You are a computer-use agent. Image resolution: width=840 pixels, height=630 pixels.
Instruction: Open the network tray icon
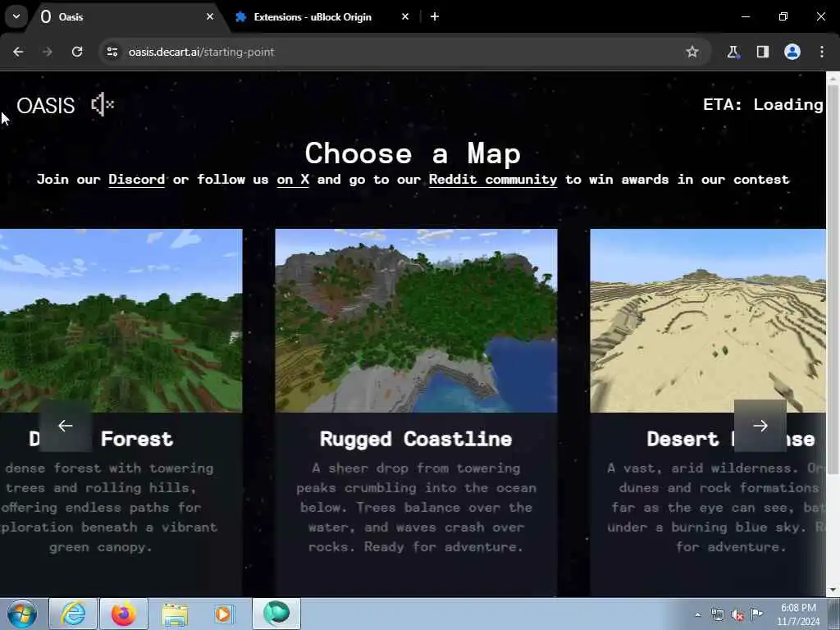click(x=718, y=615)
